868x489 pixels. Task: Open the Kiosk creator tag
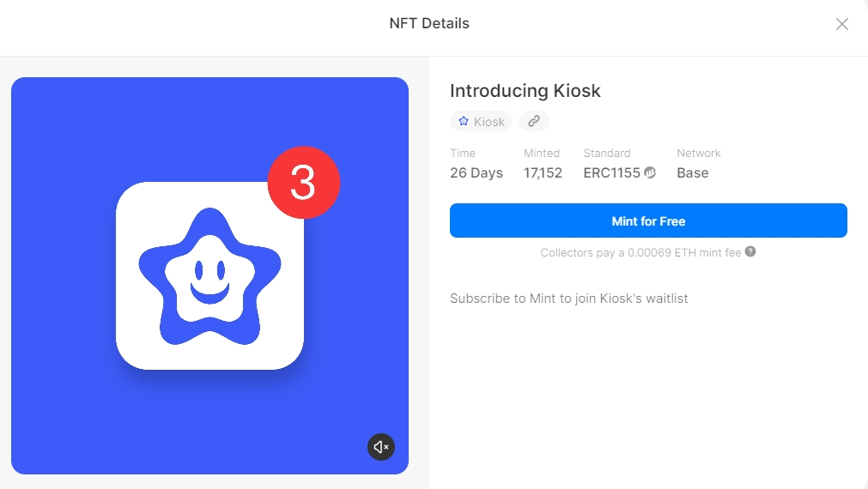click(x=481, y=121)
